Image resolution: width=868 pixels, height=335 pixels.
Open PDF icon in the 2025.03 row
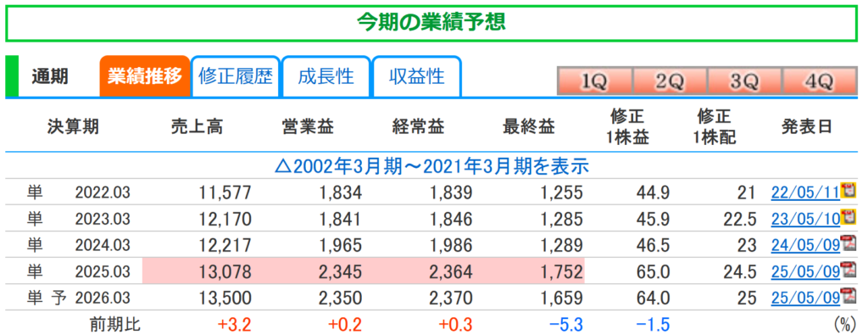tap(848, 271)
